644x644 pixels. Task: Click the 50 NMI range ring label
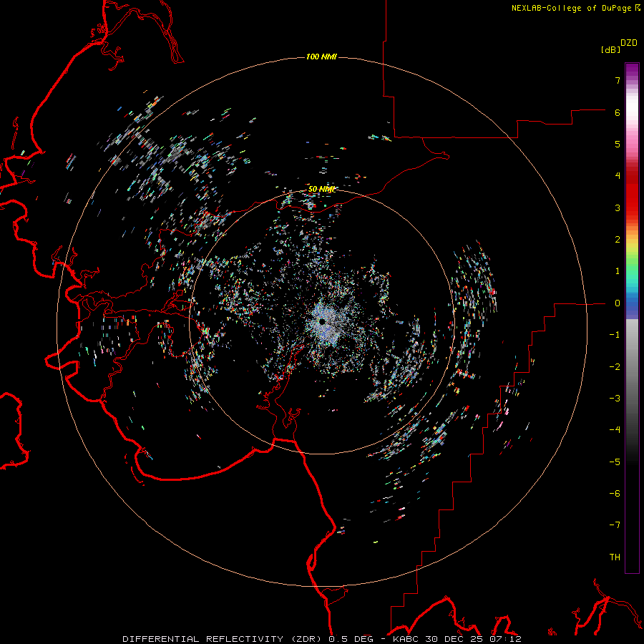321,189
